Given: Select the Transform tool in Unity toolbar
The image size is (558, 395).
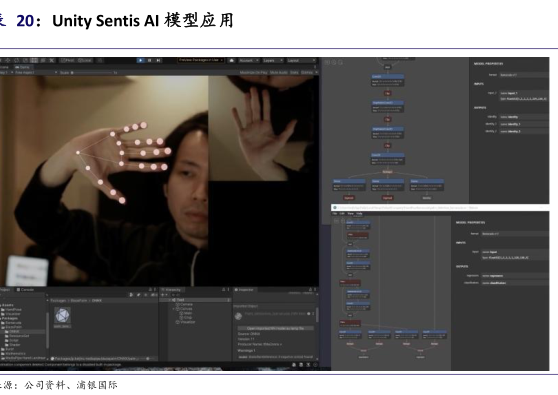Looking at the screenshot, I should pyautogui.click(x=43, y=60).
